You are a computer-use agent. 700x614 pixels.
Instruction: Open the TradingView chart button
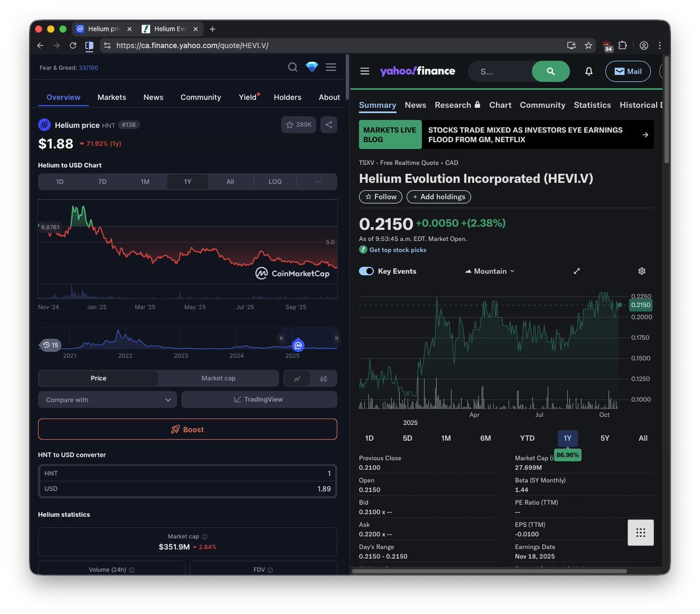[x=259, y=399]
